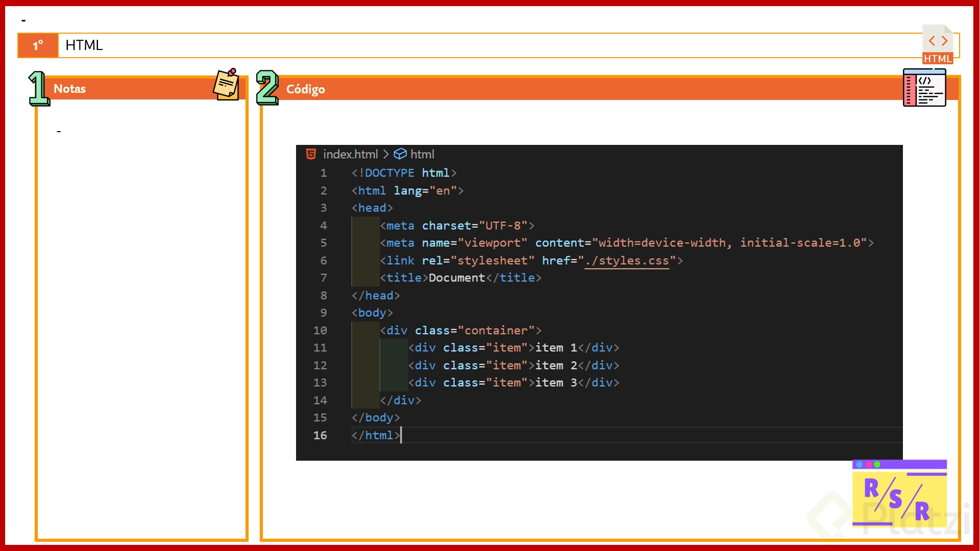Click line number 10 in the gutter
Screen dimensions: 980x551
(320, 331)
